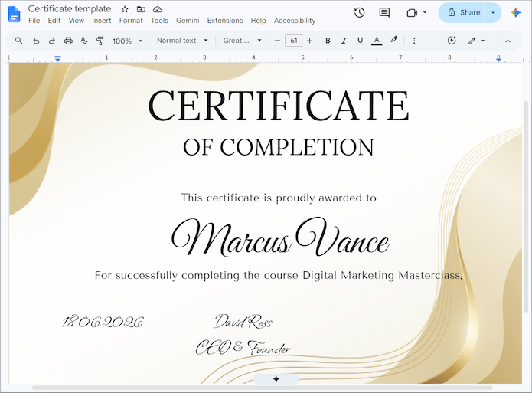Click the date 18.06.2026

click(103, 322)
